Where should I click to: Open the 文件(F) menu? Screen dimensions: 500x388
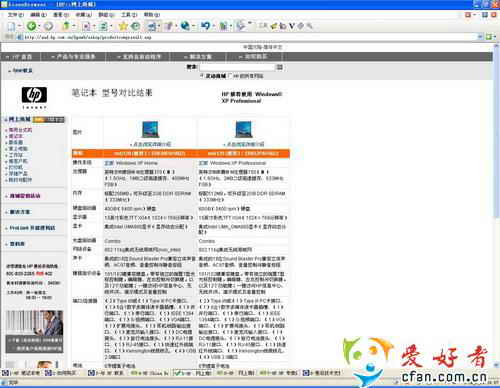click(15, 15)
